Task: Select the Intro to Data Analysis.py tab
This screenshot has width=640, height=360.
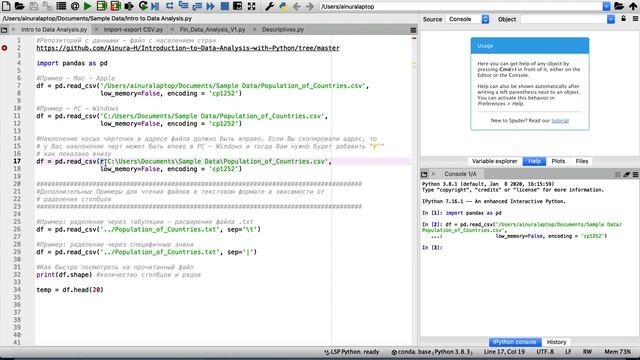Action: [x=54, y=30]
